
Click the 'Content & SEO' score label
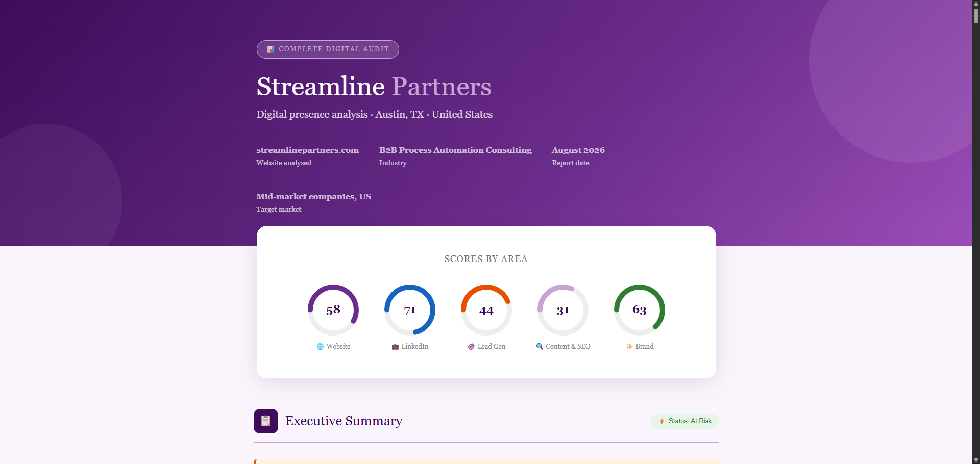568,347
